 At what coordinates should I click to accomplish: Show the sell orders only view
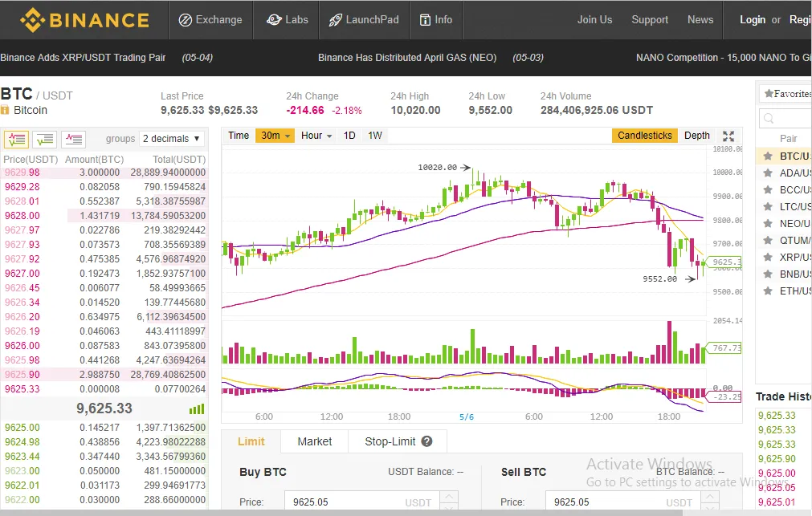coord(74,139)
